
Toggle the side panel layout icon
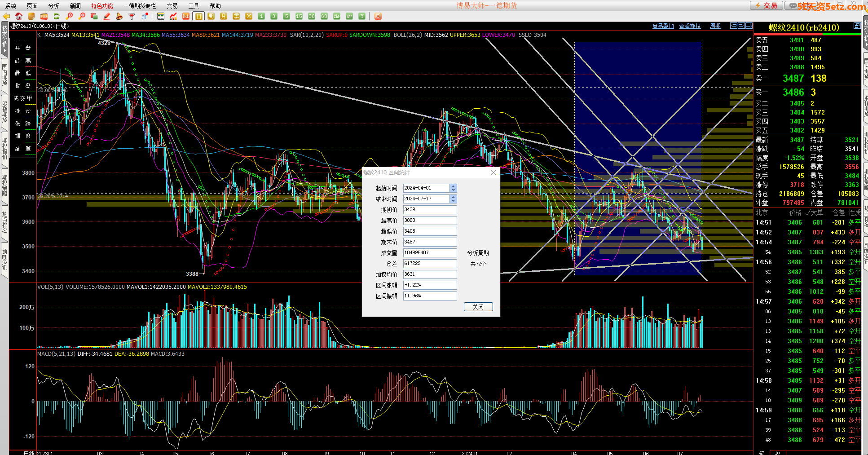point(749,26)
